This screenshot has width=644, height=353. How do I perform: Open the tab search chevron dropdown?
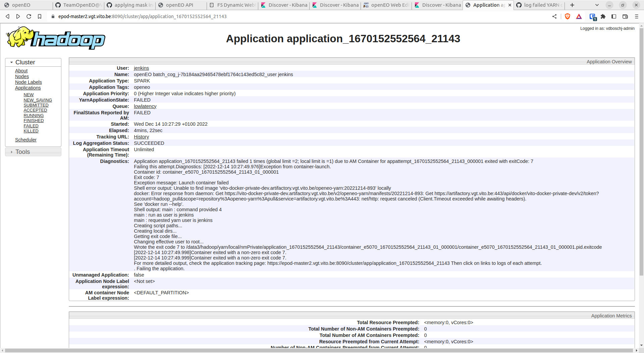[x=596, y=5]
